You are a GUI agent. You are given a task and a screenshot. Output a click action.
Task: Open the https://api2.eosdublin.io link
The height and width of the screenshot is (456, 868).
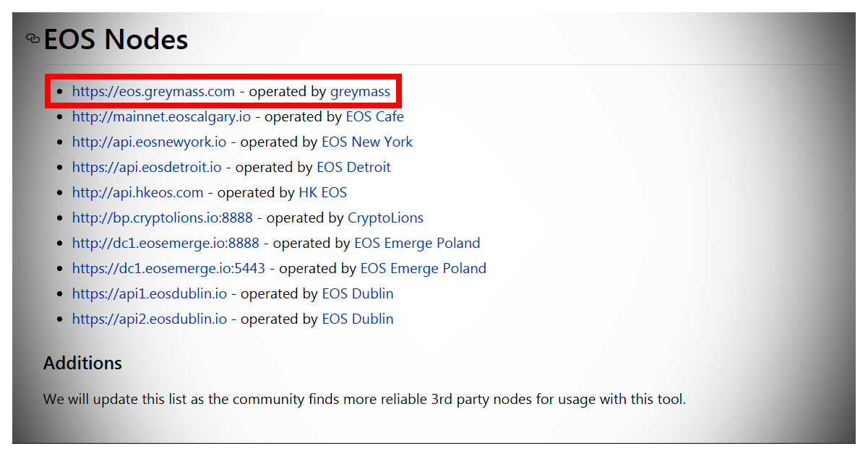tap(150, 319)
